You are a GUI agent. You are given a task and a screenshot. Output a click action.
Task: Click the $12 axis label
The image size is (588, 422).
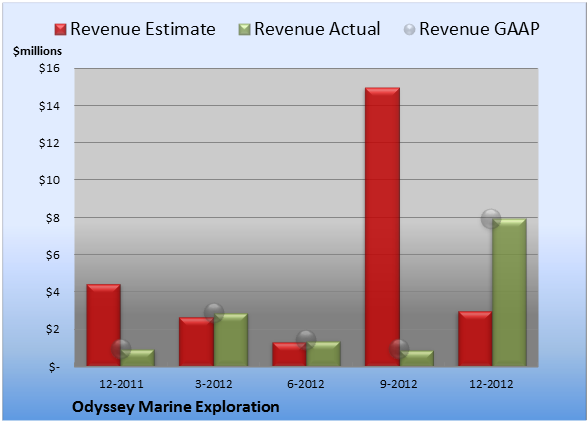tap(50, 143)
